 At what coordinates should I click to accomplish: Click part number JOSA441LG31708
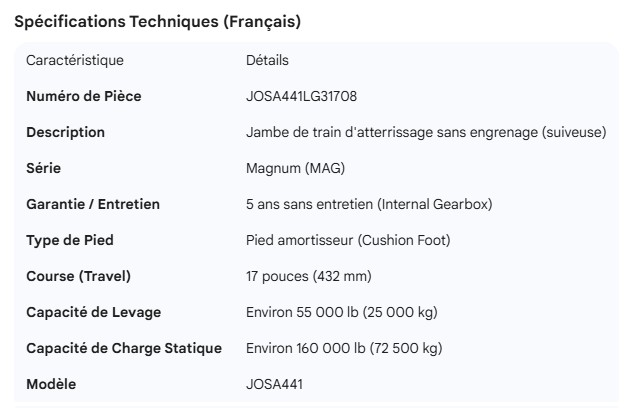(x=301, y=96)
